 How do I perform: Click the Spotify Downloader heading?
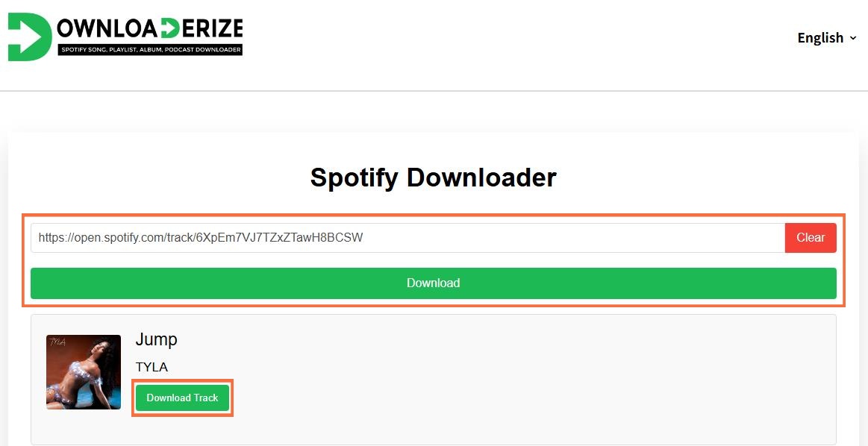point(433,178)
